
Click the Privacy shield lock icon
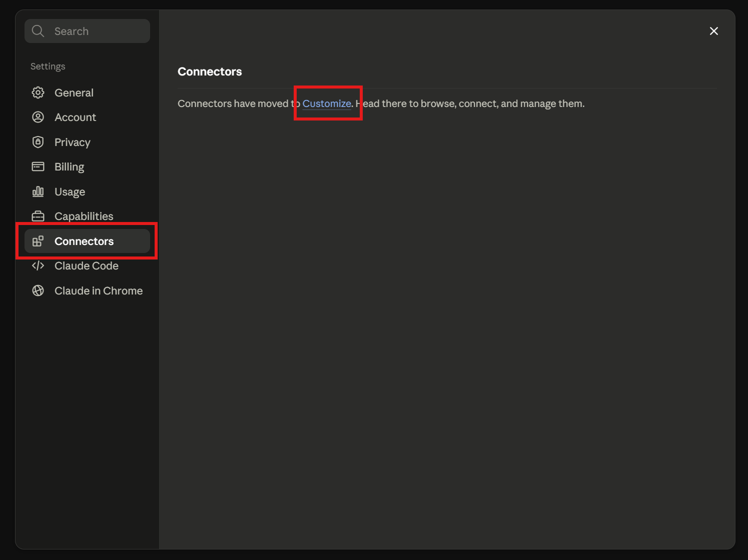[x=38, y=142]
